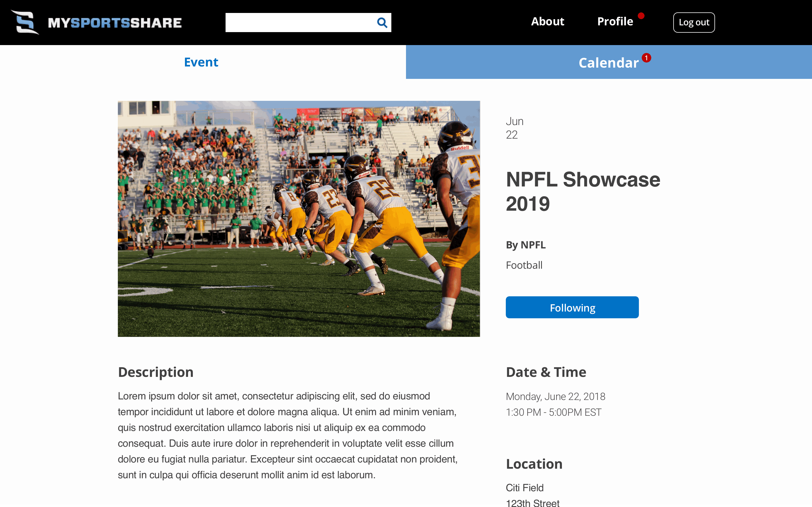Click the red badge on Calendar tab
This screenshot has height=507, width=812.
pos(646,58)
